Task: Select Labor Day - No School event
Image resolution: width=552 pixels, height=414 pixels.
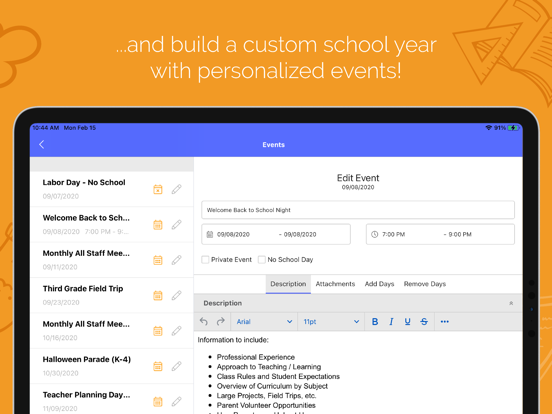Action: 112,189
